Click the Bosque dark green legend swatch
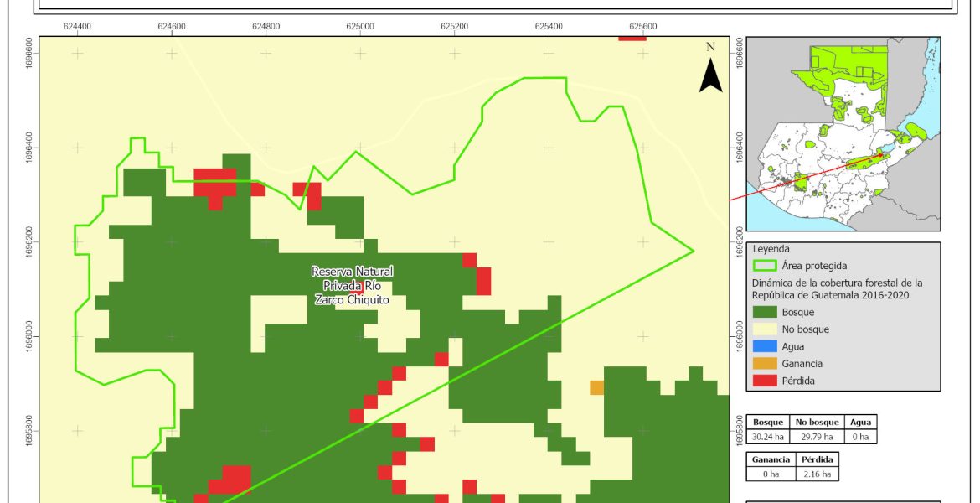Image resolution: width=980 pixels, height=503 pixels. [764, 313]
